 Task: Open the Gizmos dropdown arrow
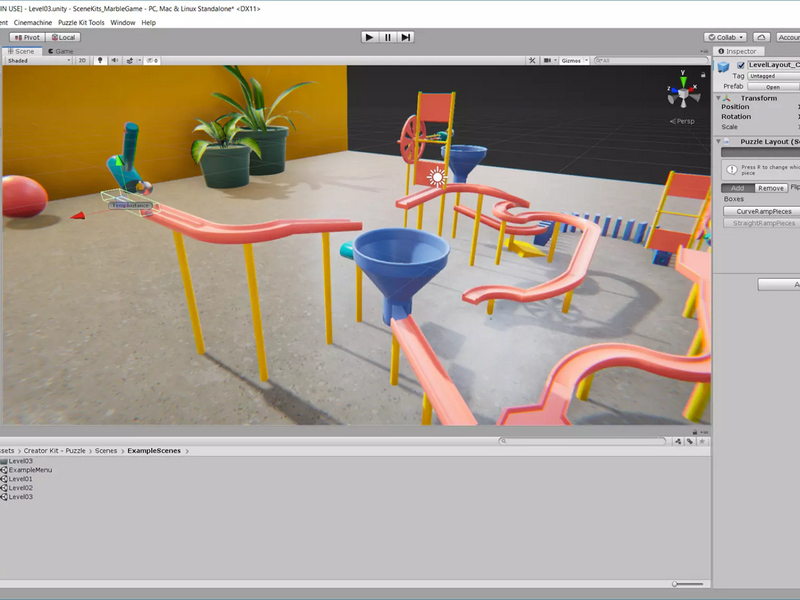point(586,60)
